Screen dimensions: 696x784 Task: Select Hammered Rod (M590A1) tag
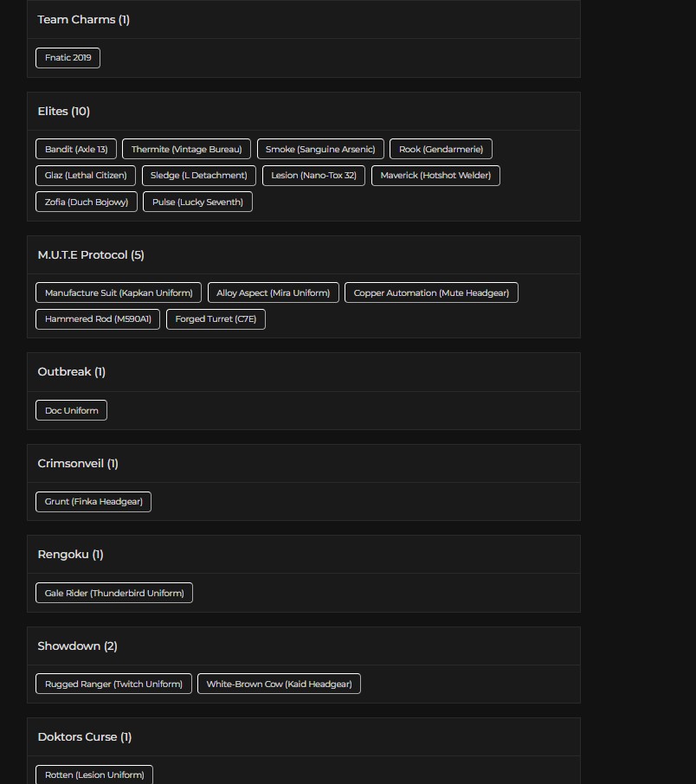point(98,319)
